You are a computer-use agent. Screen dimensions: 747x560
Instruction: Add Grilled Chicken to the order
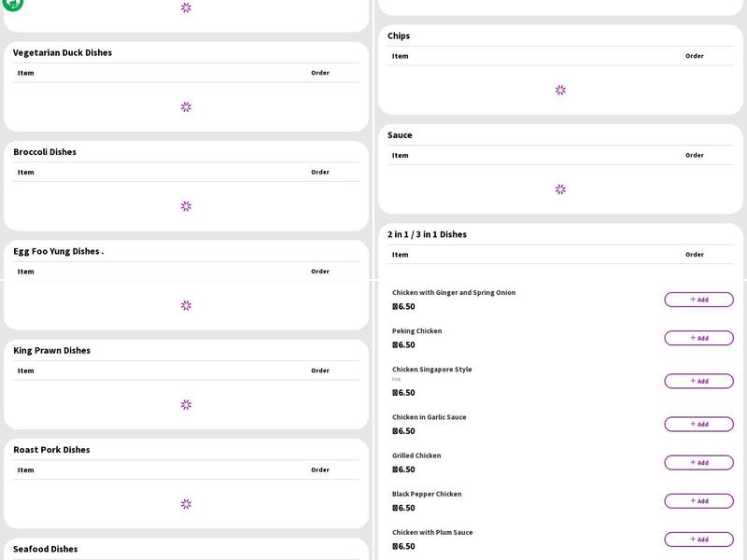[698, 462]
